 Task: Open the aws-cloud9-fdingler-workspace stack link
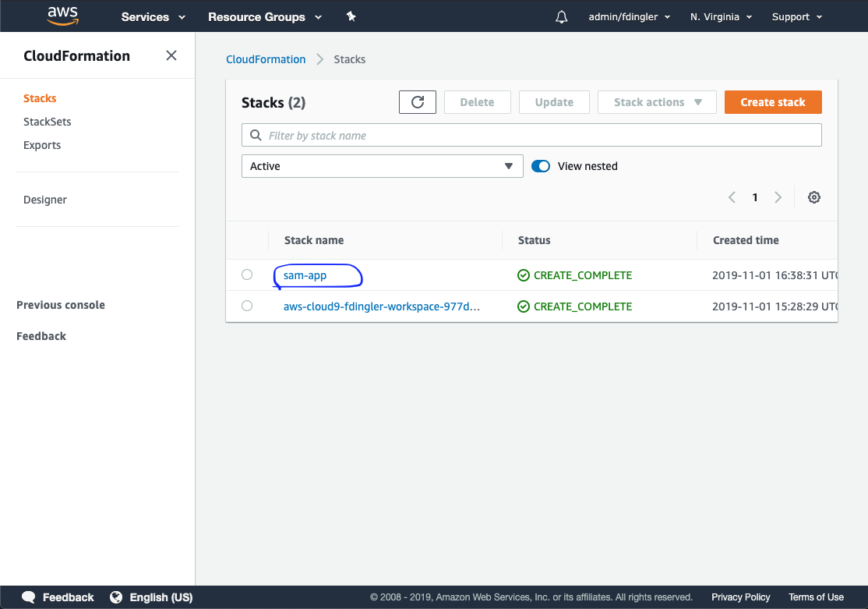coord(382,306)
